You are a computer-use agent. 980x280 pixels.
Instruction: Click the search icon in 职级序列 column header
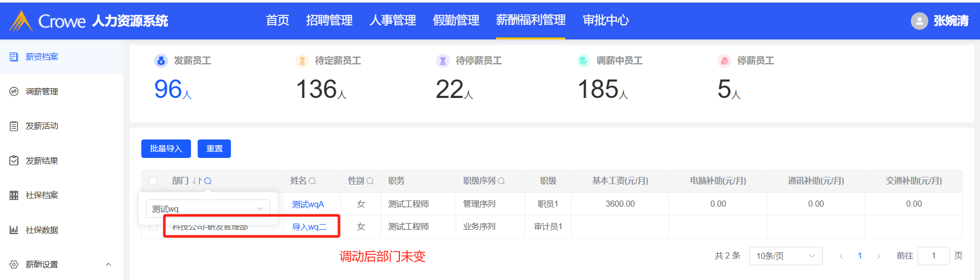tap(501, 181)
